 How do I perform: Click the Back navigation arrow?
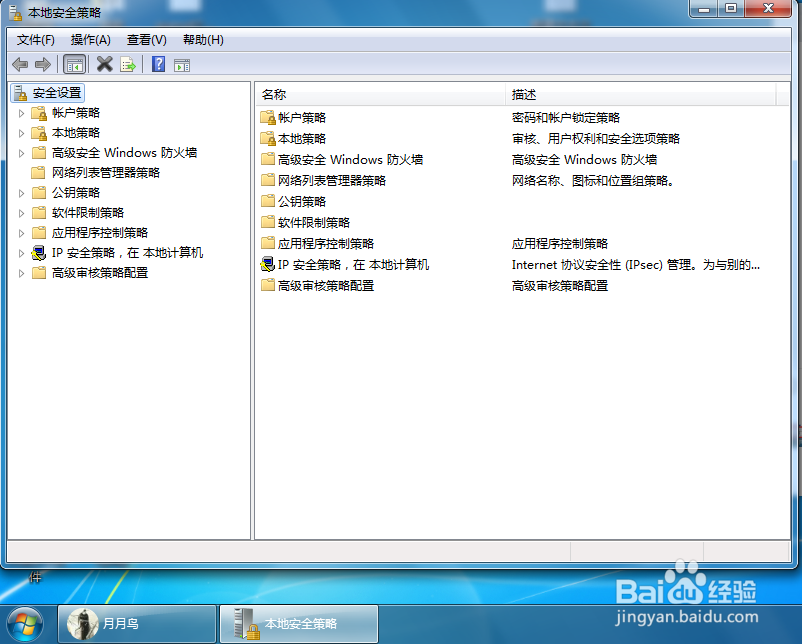(20, 63)
